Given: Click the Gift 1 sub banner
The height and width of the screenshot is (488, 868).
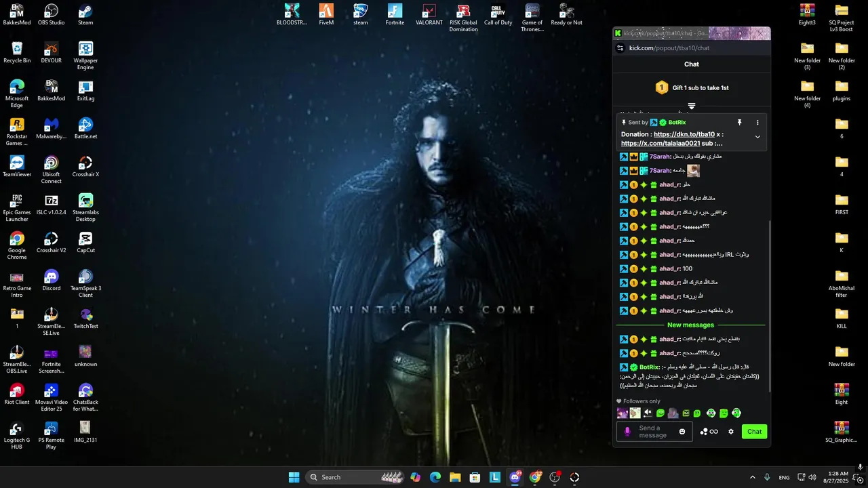Looking at the screenshot, I should pyautogui.click(x=692, y=87).
